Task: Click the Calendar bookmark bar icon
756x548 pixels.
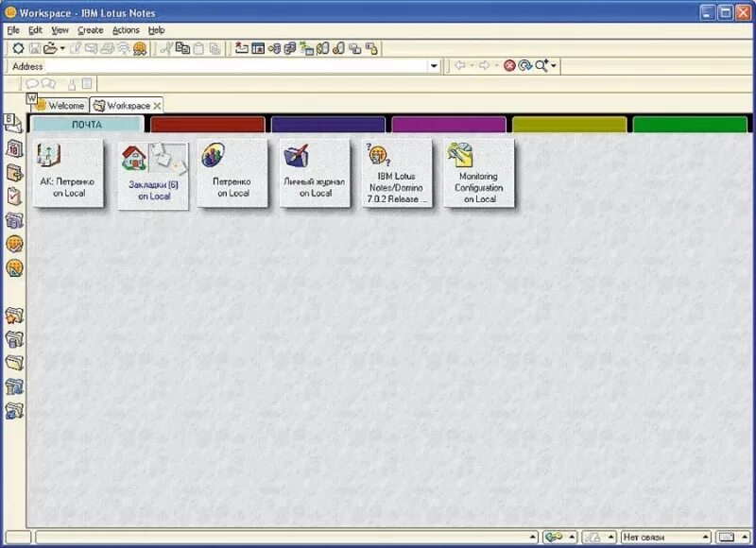Action: [x=14, y=149]
